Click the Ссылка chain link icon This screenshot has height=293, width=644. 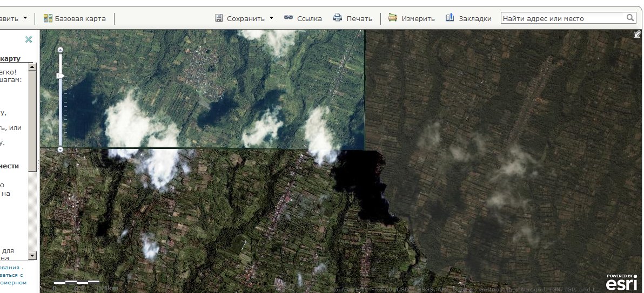[x=289, y=18]
